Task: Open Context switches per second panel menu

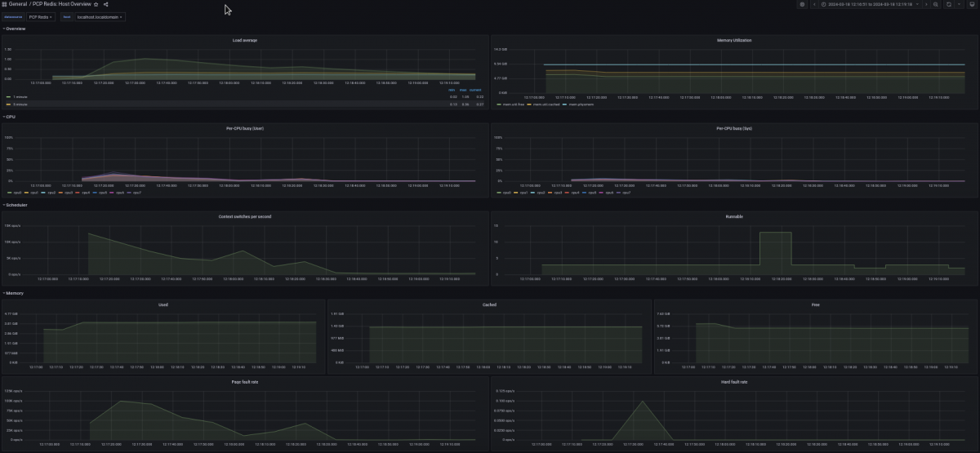Action: 244,216
